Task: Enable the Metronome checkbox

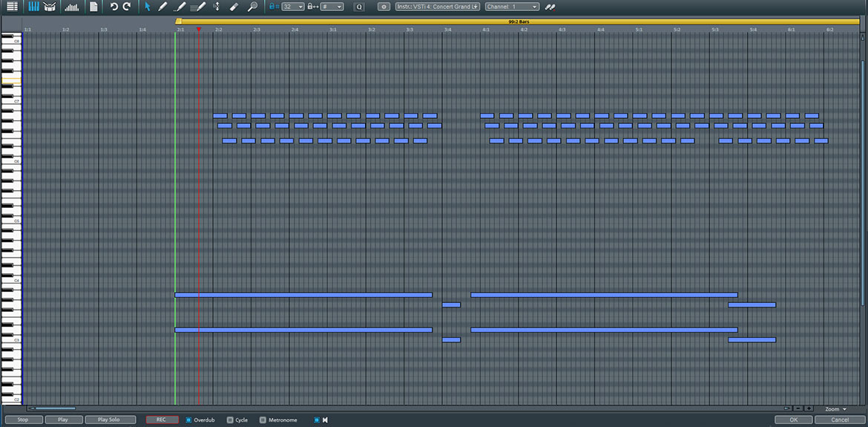Action: (263, 420)
